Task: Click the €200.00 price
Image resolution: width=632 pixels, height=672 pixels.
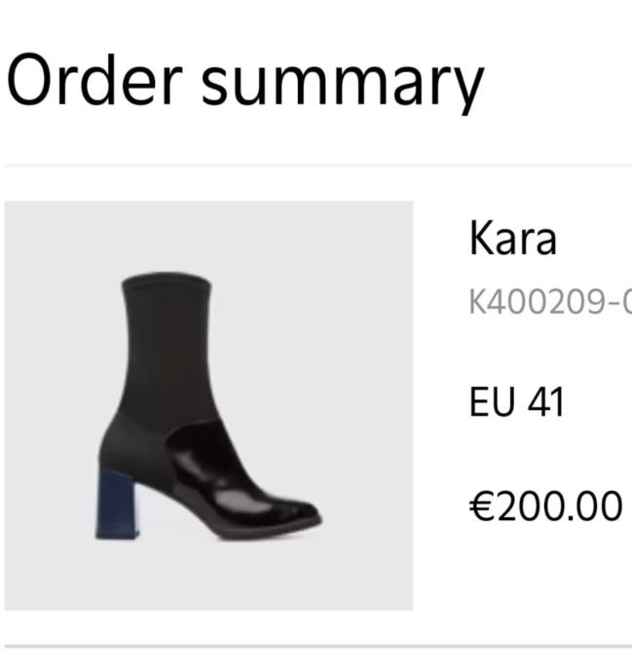Action: tap(546, 506)
